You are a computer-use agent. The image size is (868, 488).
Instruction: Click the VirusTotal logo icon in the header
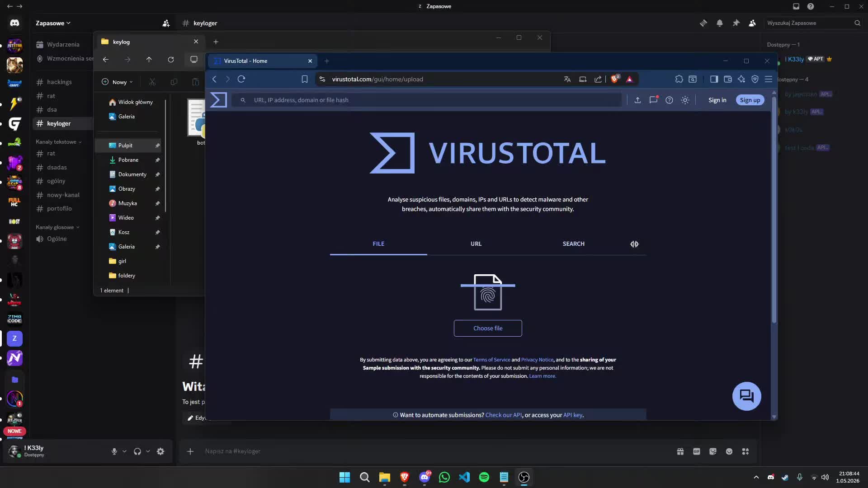coord(219,100)
